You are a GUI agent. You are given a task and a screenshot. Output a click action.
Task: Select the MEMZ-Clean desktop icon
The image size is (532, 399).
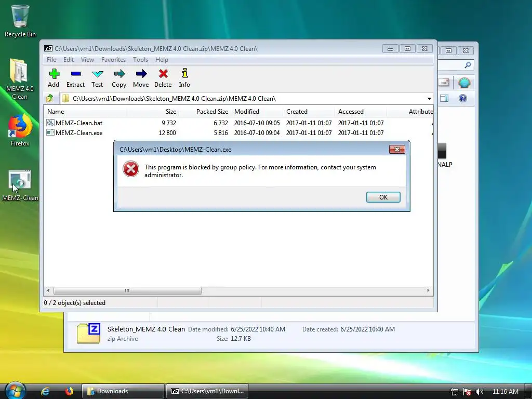[x=20, y=185]
